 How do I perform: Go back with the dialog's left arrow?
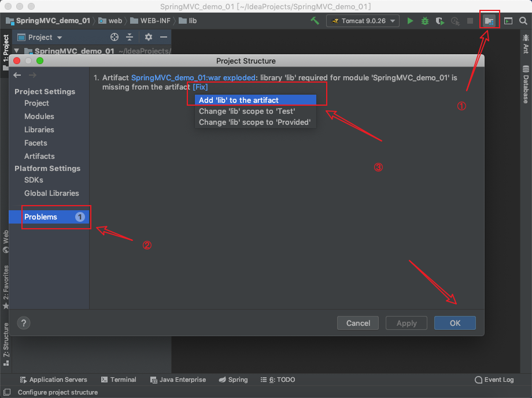pyautogui.click(x=17, y=75)
